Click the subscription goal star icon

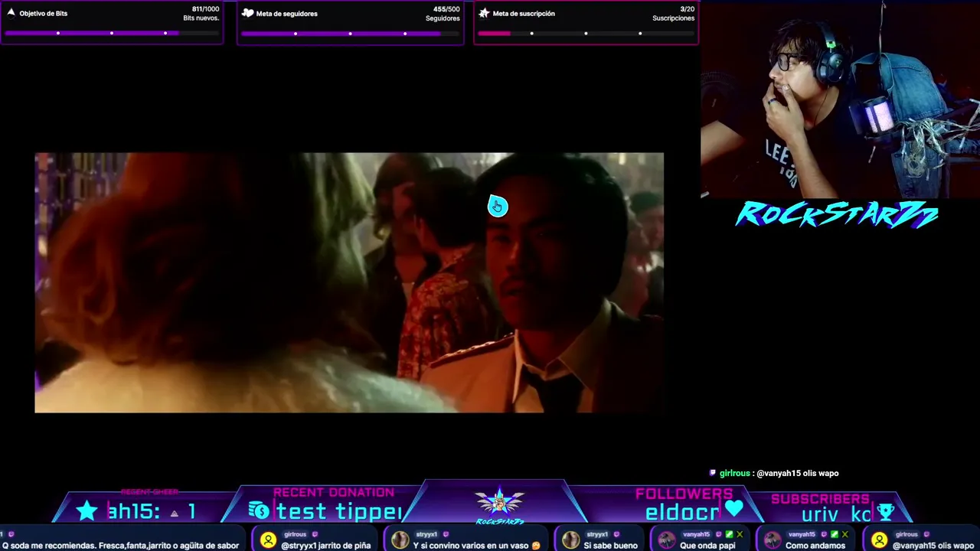click(x=484, y=13)
